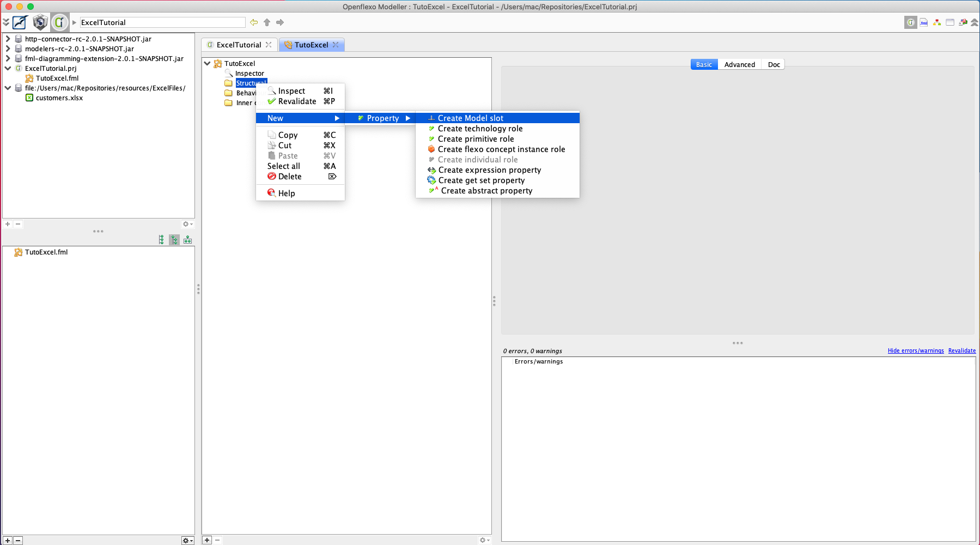
Task: Expand http-connector-rc-2.0.1-SNAPSHOT.jar node
Action: (8, 39)
